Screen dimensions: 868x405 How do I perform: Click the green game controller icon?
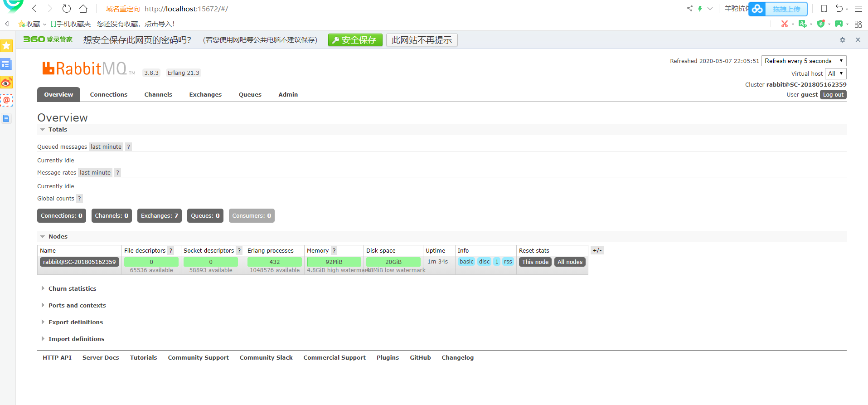coord(839,24)
